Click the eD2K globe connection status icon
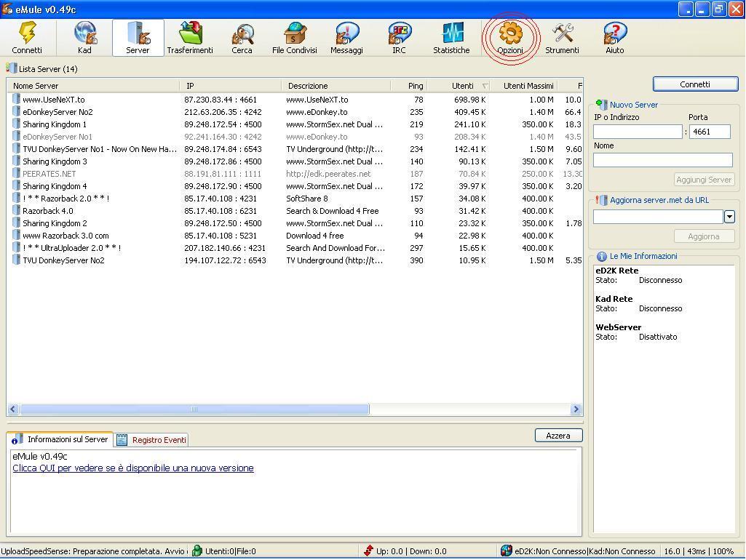 (507, 551)
